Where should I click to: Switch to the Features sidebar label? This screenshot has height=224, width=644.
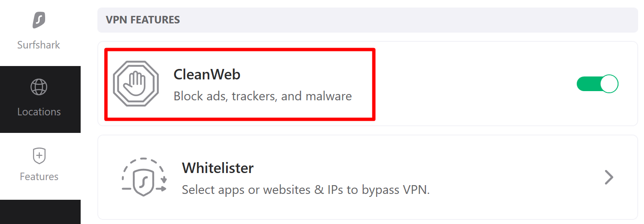[x=39, y=177]
